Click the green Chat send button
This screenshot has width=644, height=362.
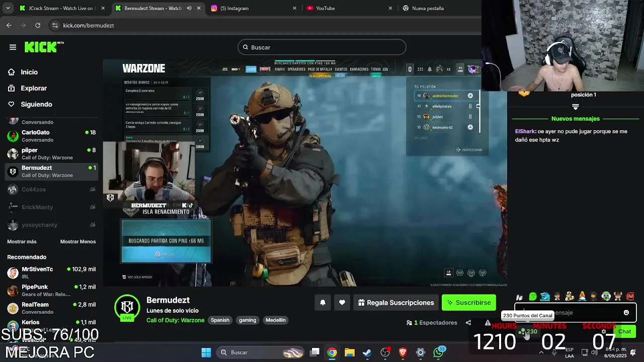coord(625,331)
